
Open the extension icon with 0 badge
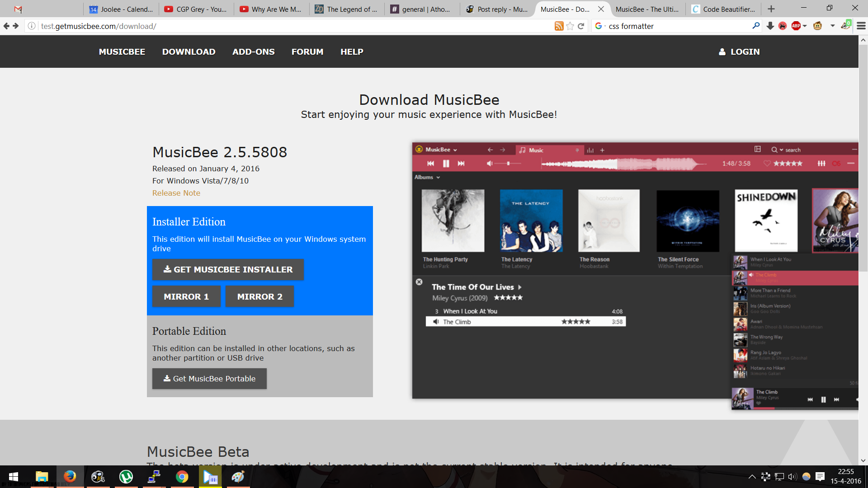tap(846, 25)
